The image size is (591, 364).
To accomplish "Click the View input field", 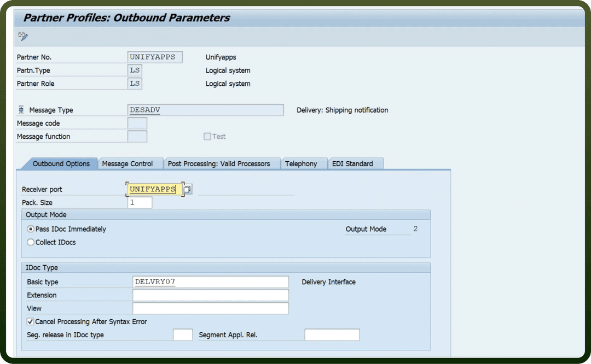I will point(211,308).
